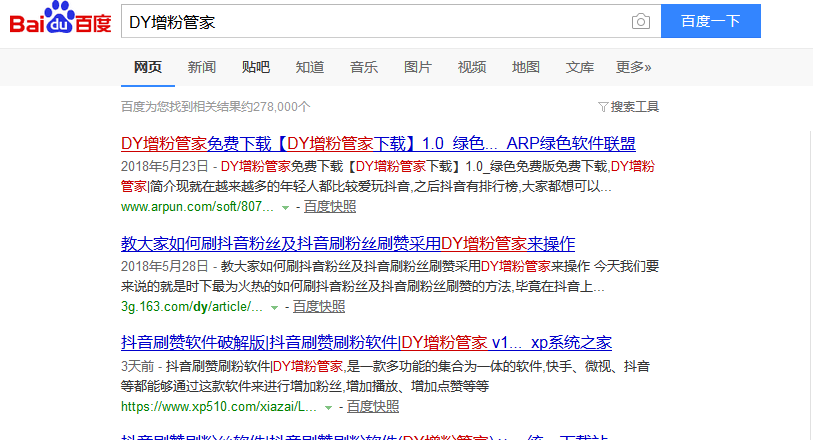This screenshot has width=813, height=440.
Task: Select the 文库 tab
Action: coord(580,67)
